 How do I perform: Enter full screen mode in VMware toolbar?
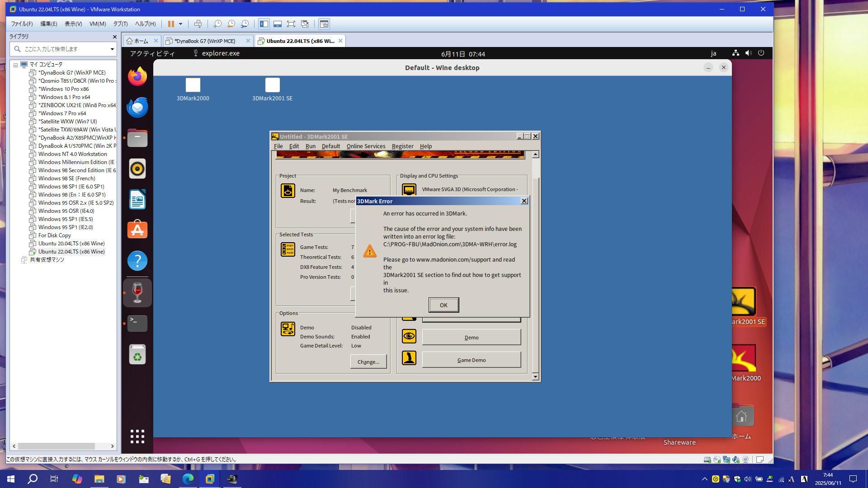(x=291, y=24)
